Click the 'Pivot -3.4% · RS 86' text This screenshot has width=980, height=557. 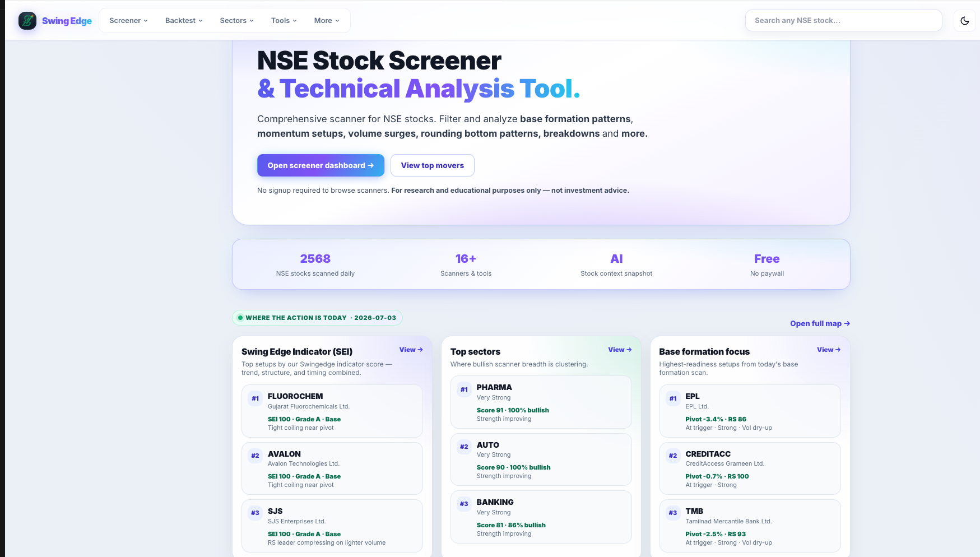[716, 419]
